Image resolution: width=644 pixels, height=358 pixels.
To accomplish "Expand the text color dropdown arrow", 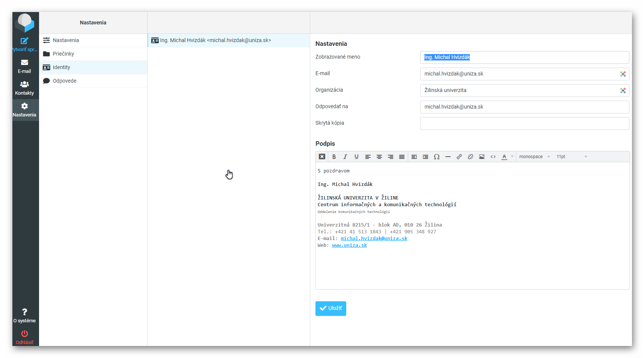I will pyautogui.click(x=512, y=157).
